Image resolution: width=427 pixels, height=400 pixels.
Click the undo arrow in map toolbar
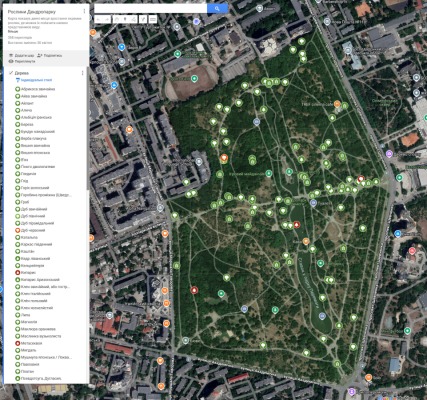coord(99,20)
